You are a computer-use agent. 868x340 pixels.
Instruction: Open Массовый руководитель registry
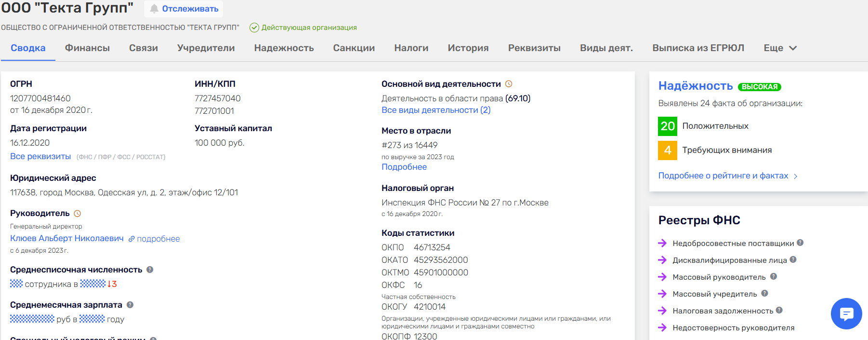point(719,277)
